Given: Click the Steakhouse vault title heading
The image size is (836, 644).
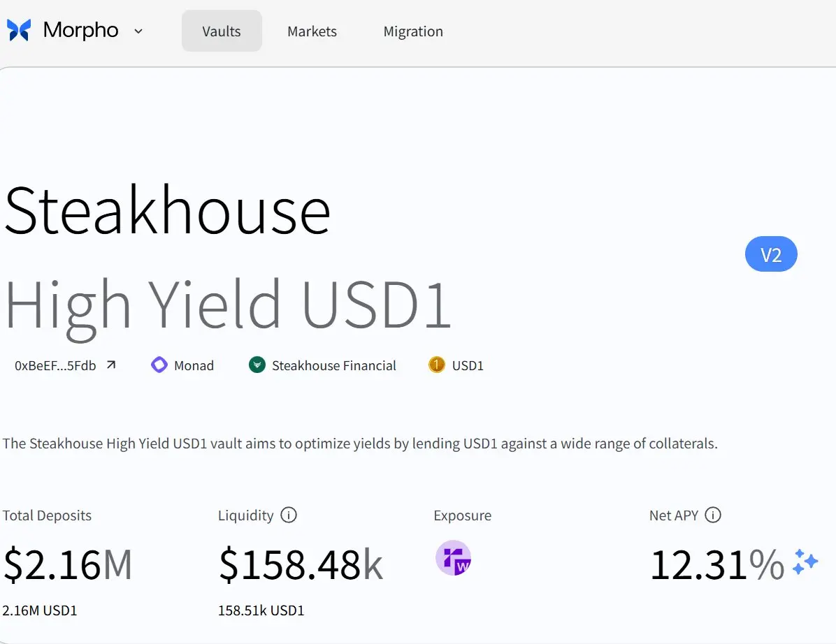Looking at the screenshot, I should [x=168, y=210].
